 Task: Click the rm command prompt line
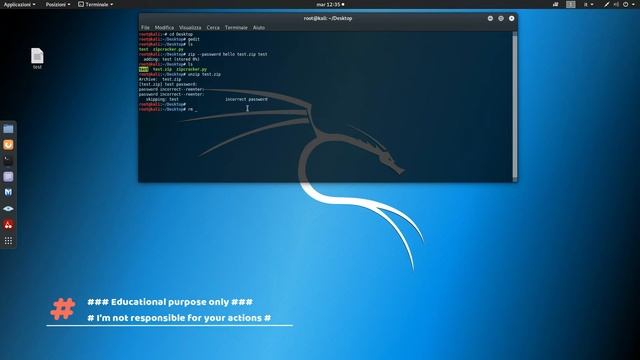[168, 109]
